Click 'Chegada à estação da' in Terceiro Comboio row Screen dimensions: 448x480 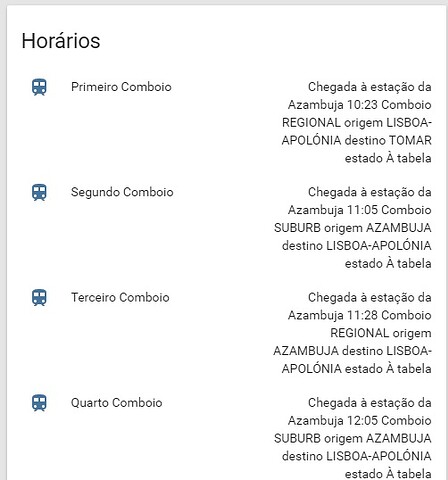pos(370,298)
